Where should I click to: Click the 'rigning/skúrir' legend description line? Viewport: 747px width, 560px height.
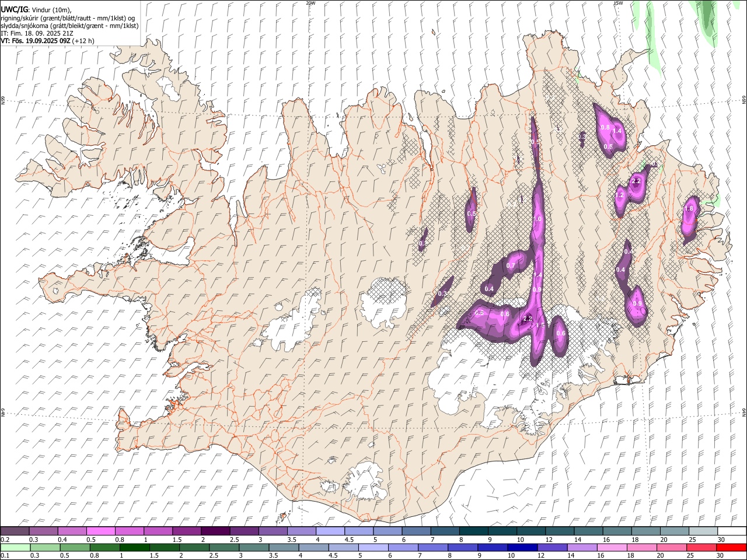[68, 18]
